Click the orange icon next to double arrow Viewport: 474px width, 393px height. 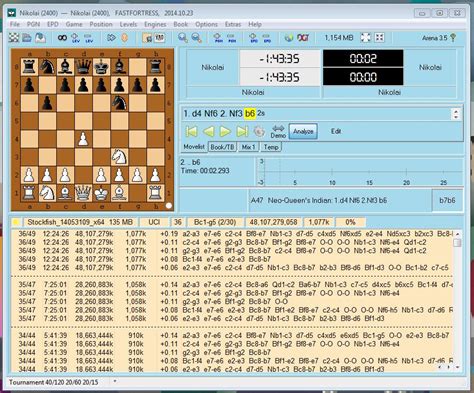(x=125, y=38)
